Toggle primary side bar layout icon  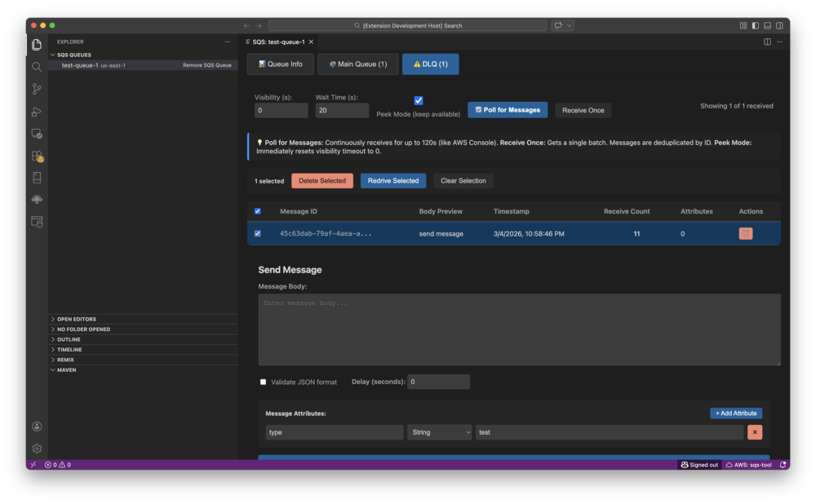point(755,25)
